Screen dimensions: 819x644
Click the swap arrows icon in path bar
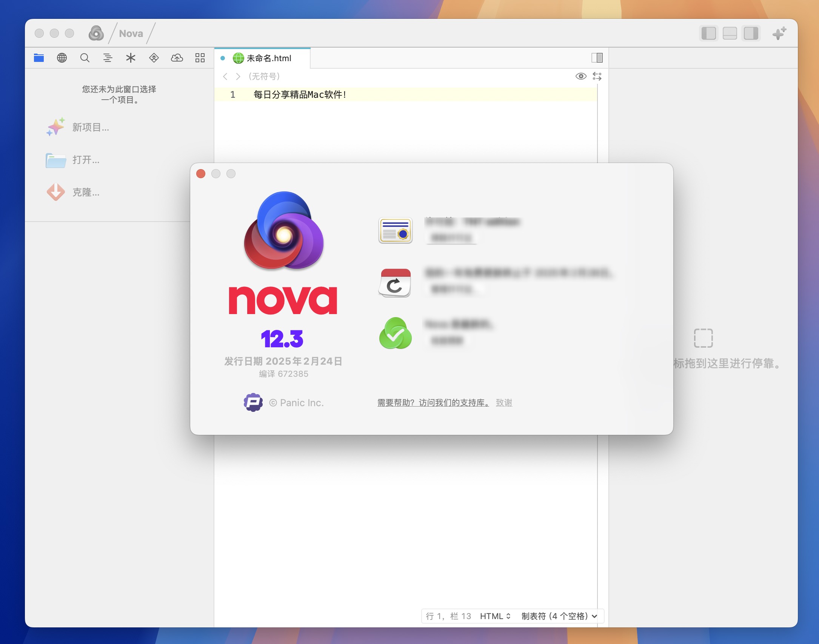597,76
